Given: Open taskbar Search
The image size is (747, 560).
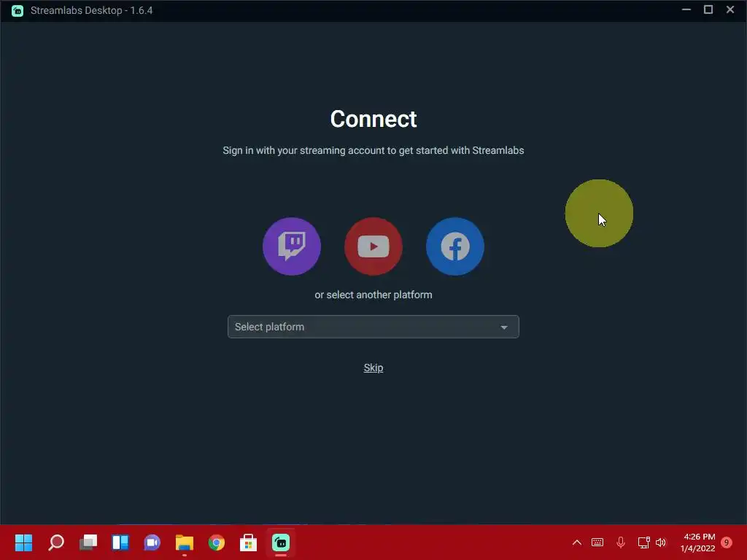Looking at the screenshot, I should click(55, 542).
